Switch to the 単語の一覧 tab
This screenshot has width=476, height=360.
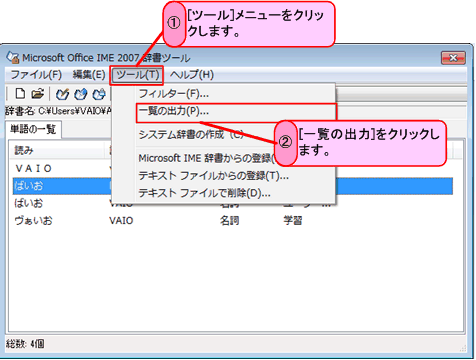point(33,129)
